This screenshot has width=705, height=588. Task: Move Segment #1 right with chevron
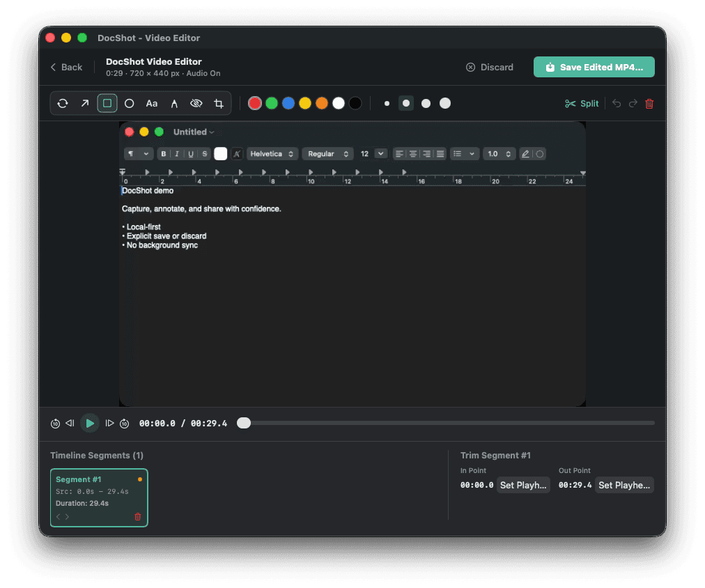coord(67,516)
